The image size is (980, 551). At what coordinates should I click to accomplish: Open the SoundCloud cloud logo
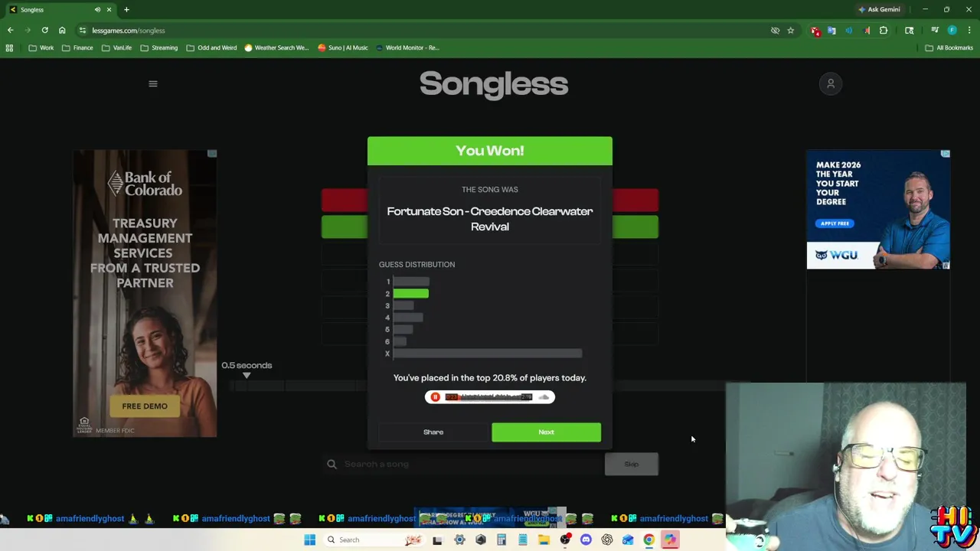(544, 397)
